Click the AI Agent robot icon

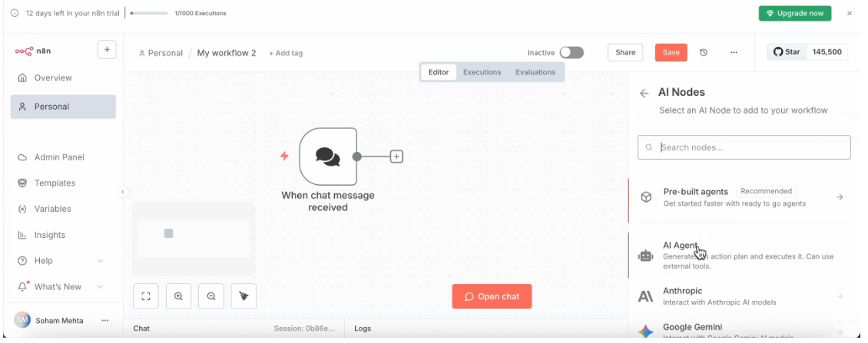pos(645,256)
